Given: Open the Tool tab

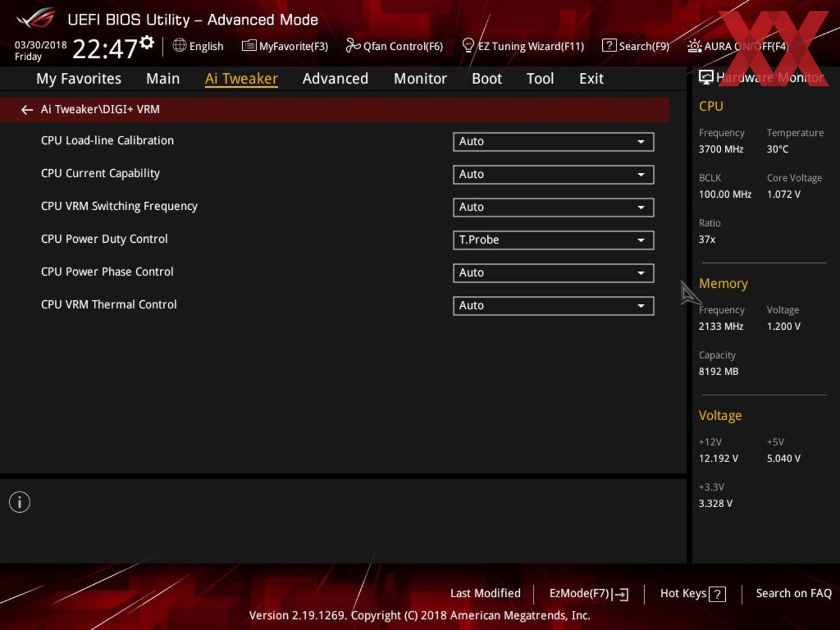Looking at the screenshot, I should tap(540, 79).
